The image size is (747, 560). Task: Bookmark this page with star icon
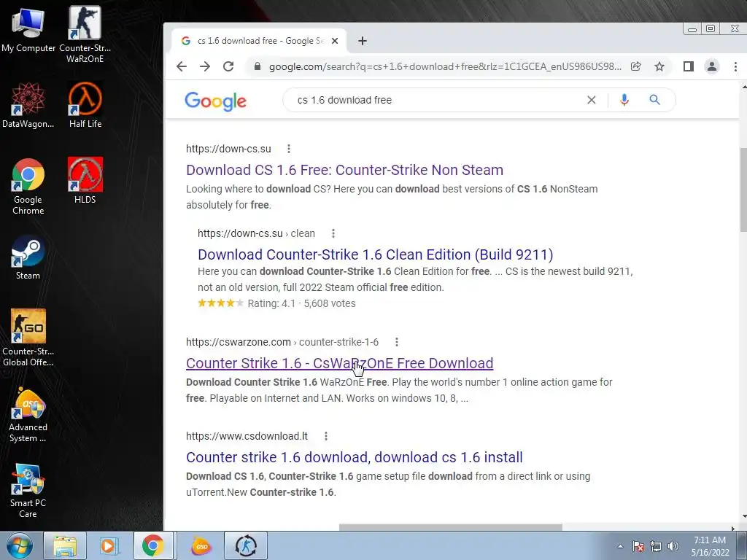(x=659, y=66)
